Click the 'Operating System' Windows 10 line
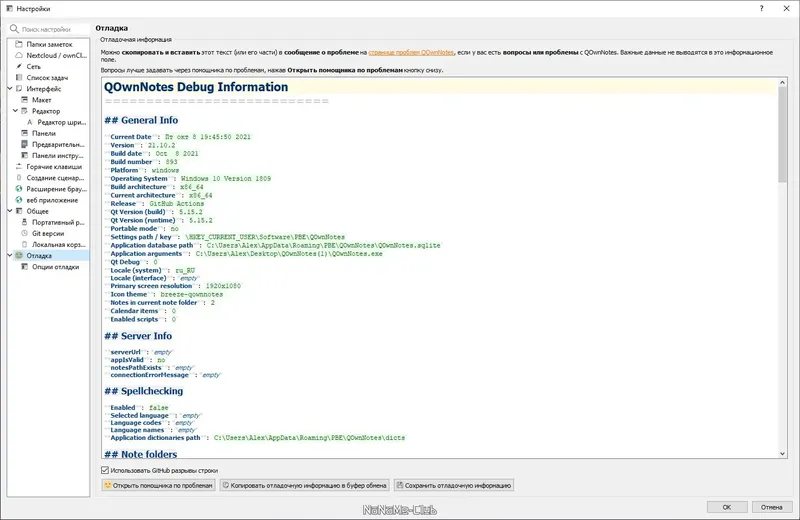Screen dimensions: 800x520 point(189,179)
